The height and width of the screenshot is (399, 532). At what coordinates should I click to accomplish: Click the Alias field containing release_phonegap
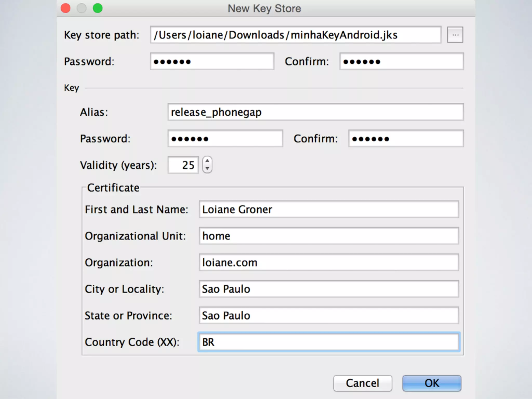[315, 112]
